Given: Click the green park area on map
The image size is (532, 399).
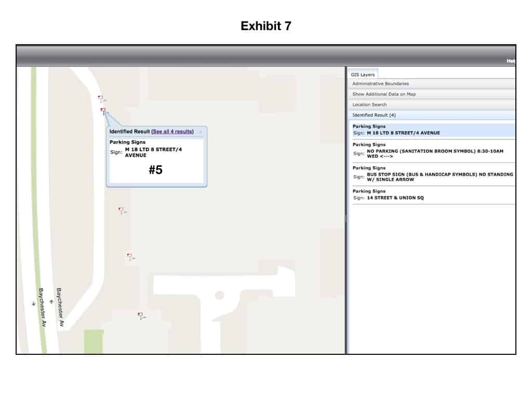Looking at the screenshot, I should [94, 341].
